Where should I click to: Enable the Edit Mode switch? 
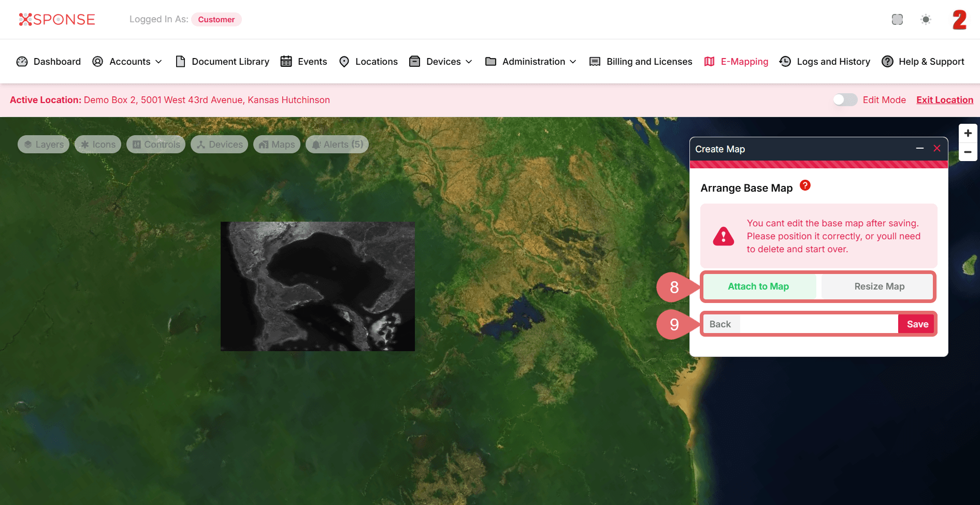(x=845, y=100)
